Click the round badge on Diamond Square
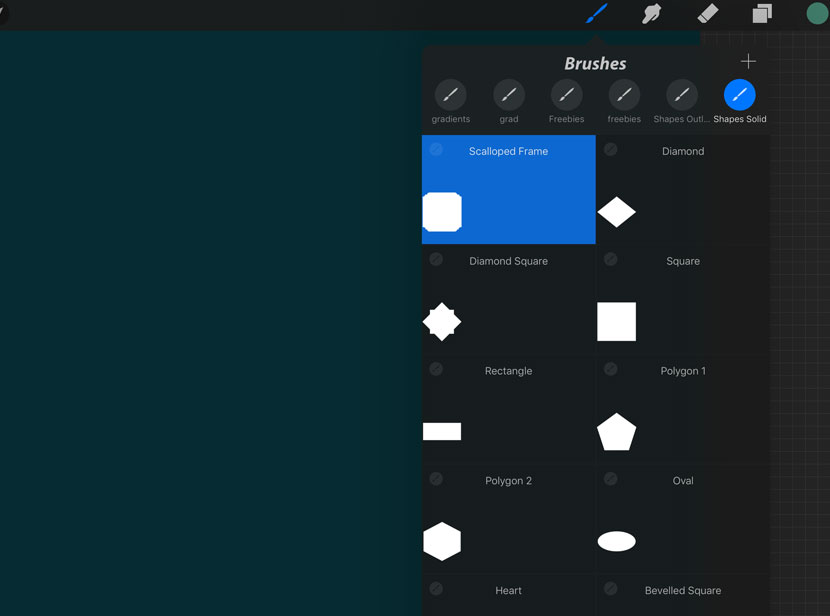 point(436,259)
